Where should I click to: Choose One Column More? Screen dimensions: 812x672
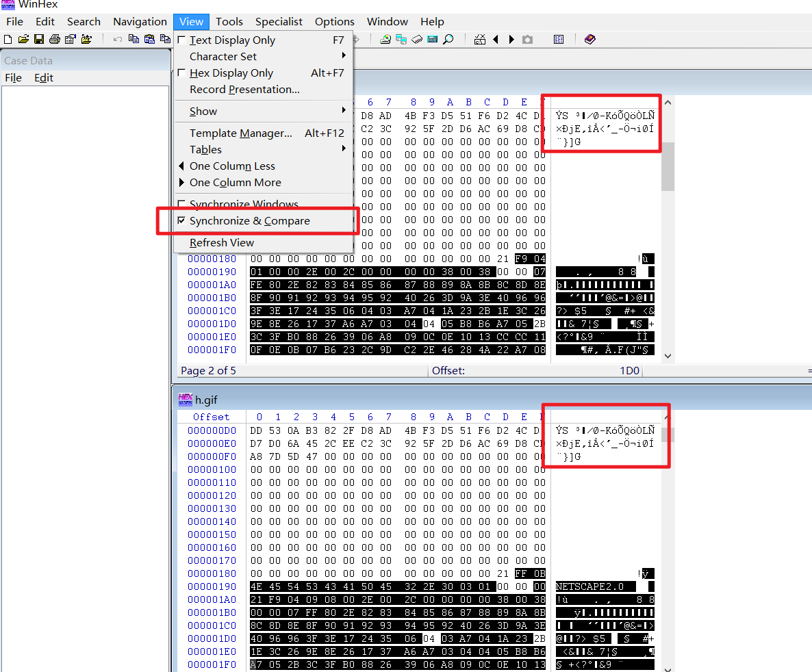point(263,183)
